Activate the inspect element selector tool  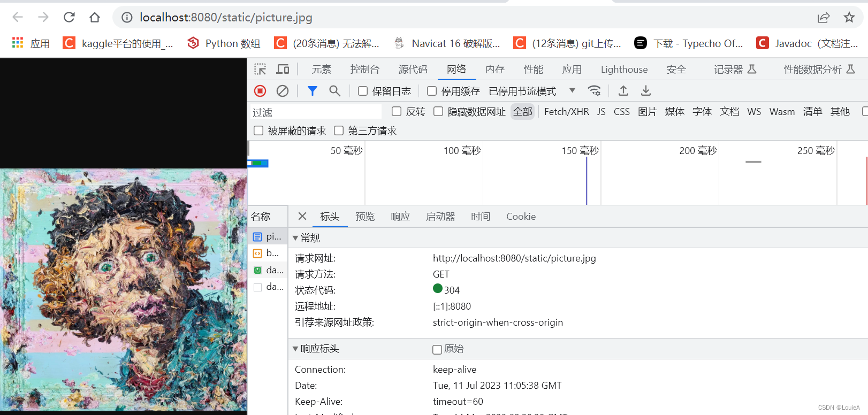(260, 70)
